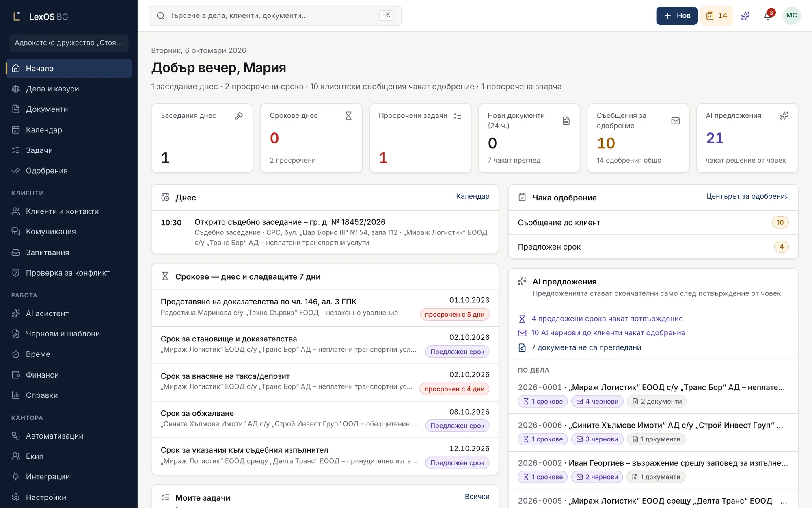
Task: Click the + Нов button
Action: (x=676, y=16)
